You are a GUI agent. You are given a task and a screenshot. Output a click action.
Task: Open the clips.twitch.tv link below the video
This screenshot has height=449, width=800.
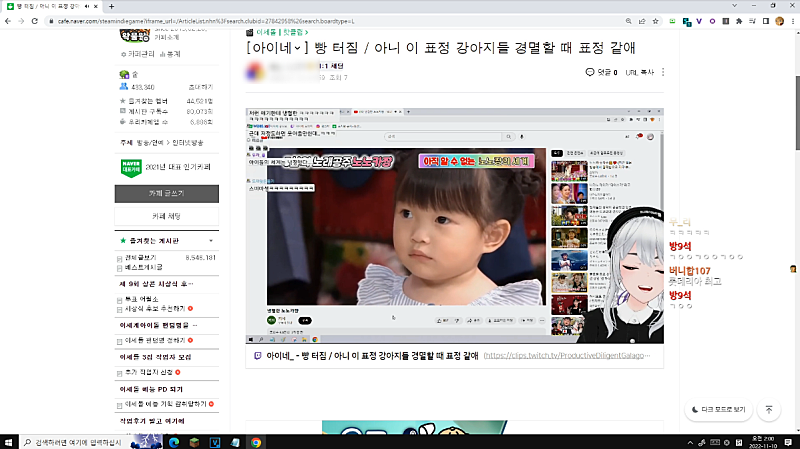pyautogui.click(x=566, y=355)
